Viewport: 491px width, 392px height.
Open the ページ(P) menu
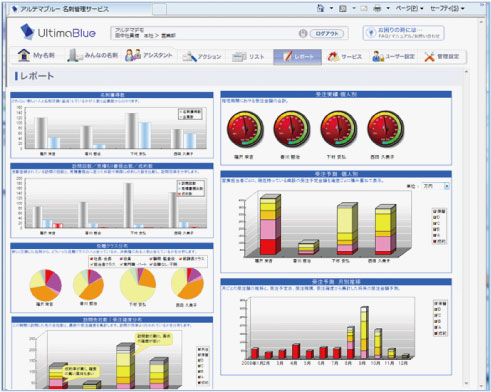click(x=409, y=8)
